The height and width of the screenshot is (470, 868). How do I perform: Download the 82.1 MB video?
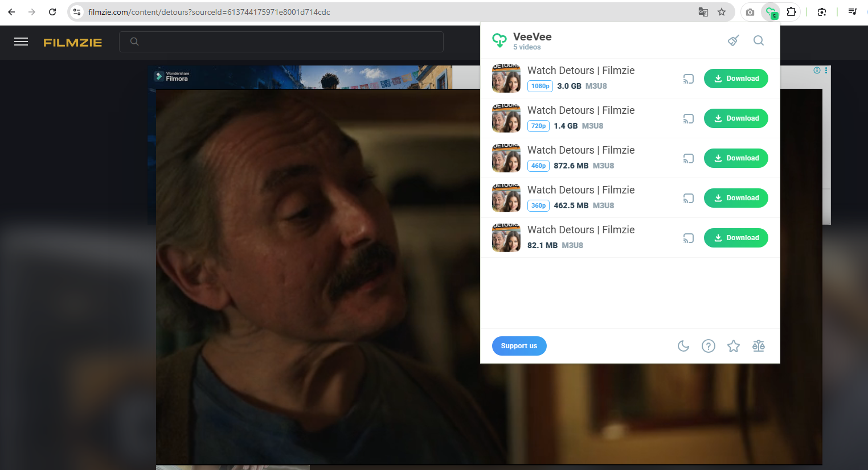[x=736, y=238]
